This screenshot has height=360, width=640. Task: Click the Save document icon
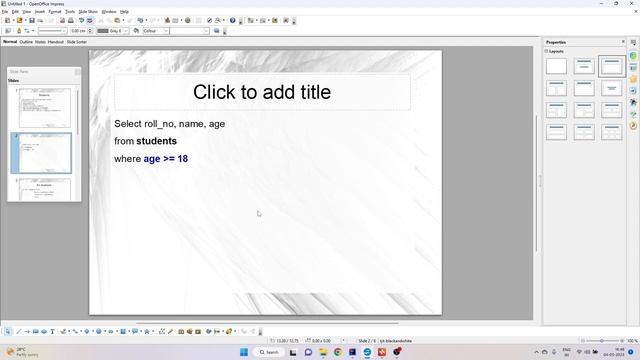[32, 20]
